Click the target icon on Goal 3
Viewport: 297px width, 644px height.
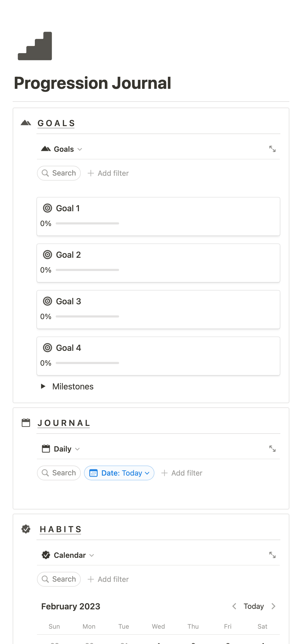(x=48, y=301)
